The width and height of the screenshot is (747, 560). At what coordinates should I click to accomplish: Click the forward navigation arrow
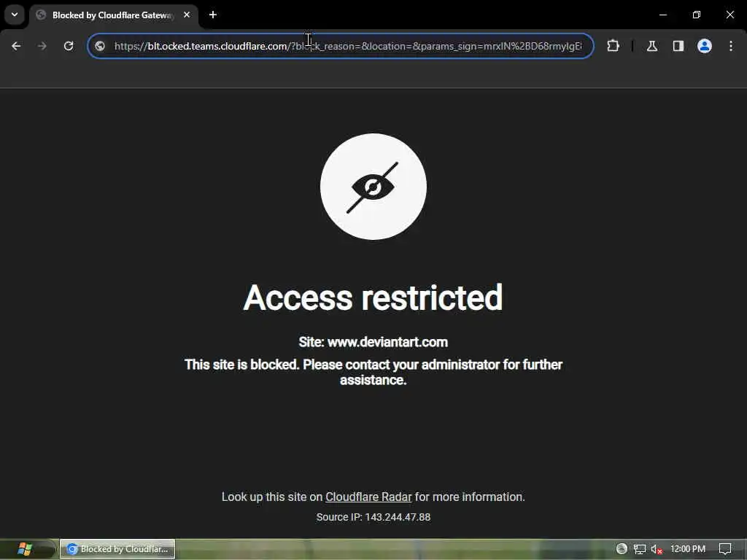42,46
